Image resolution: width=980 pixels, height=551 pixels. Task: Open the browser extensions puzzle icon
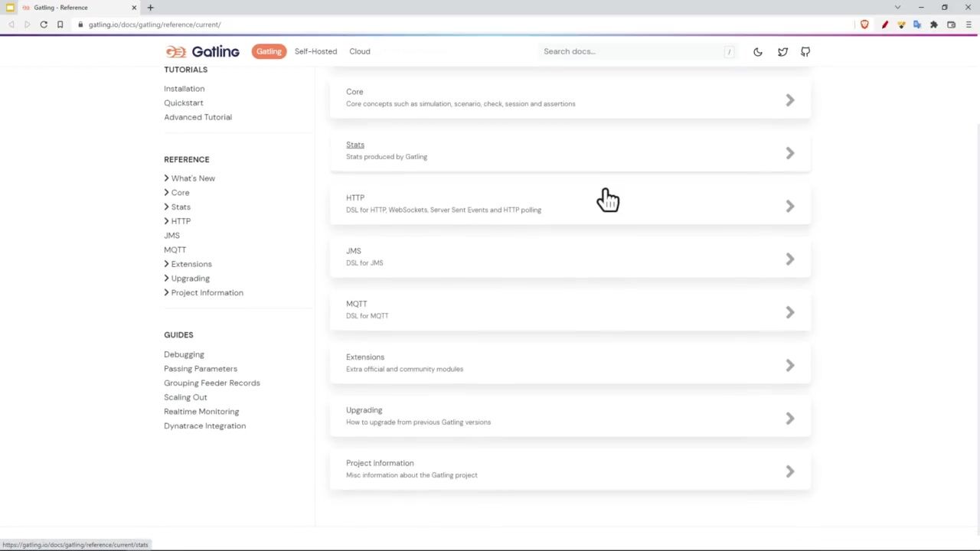[x=934, y=24]
